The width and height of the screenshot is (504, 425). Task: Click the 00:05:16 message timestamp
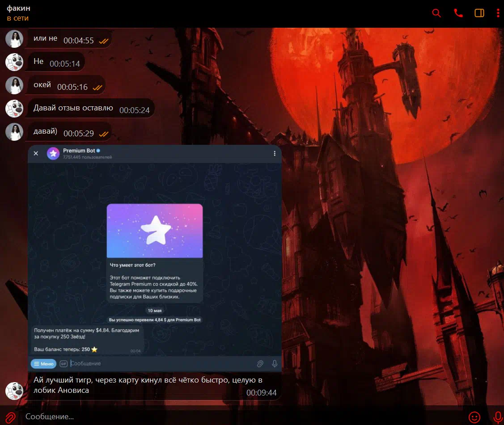click(x=72, y=87)
